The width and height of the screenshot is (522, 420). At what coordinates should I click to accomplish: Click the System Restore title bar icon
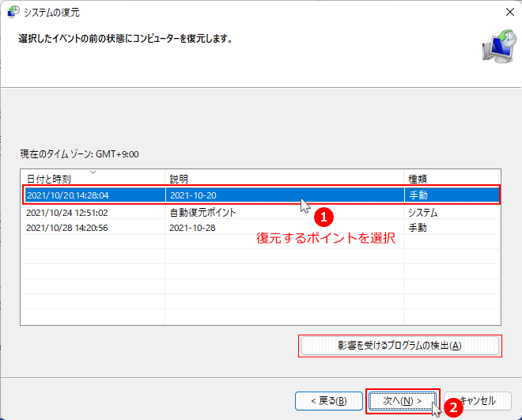tap(13, 12)
